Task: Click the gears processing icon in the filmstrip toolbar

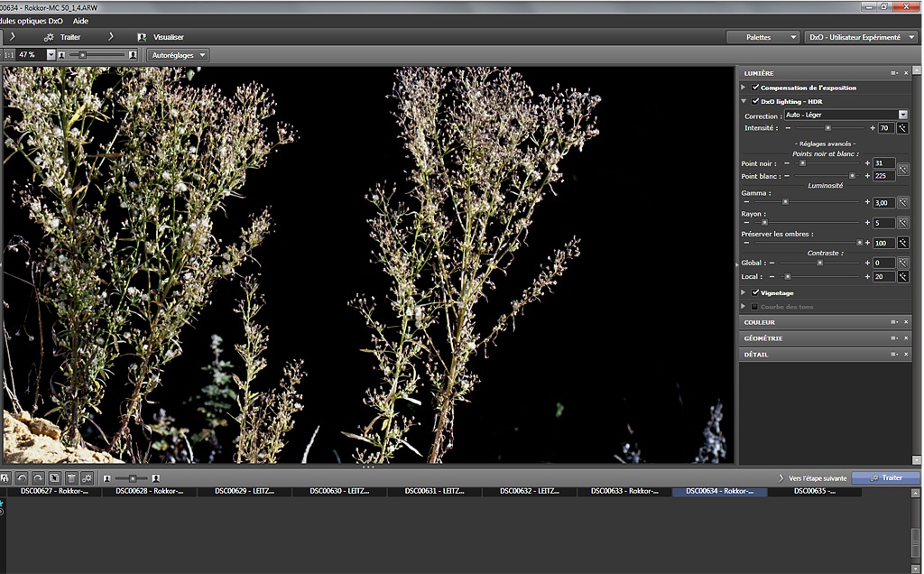Action: point(88,478)
